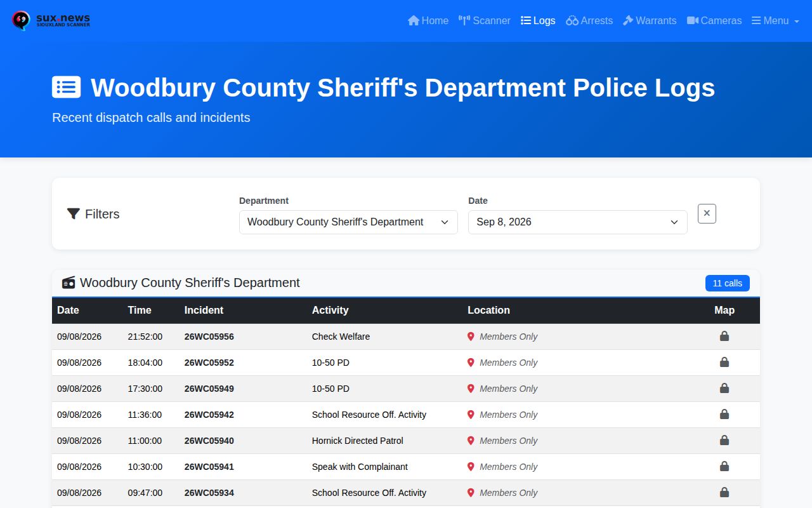812x508 pixels.
Task: Click the lock icon for incident 26WC05940
Action: tap(724, 441)
